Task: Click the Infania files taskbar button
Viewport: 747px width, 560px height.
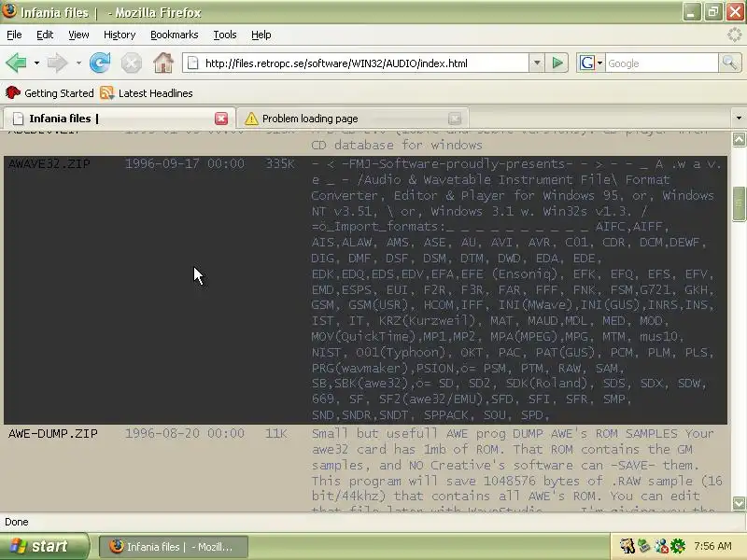Action: point(174,547)
